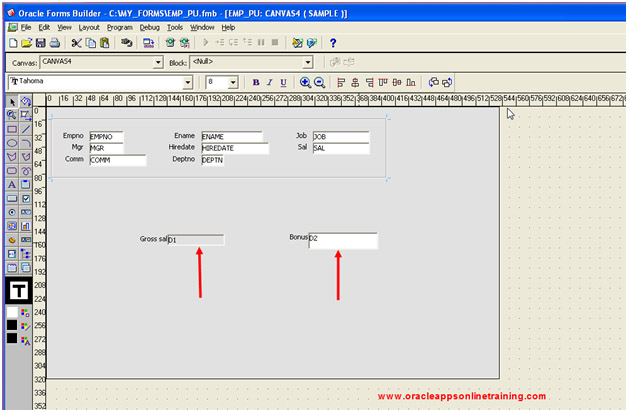Click the oracleappsonlinetraining.com link text

tap(462, 396)
